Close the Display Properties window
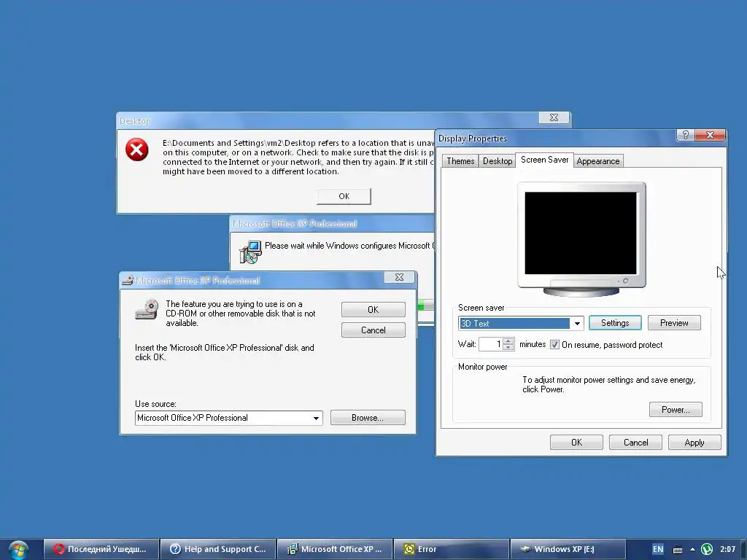Screen dimensions: 747x560 click(710, 135)
